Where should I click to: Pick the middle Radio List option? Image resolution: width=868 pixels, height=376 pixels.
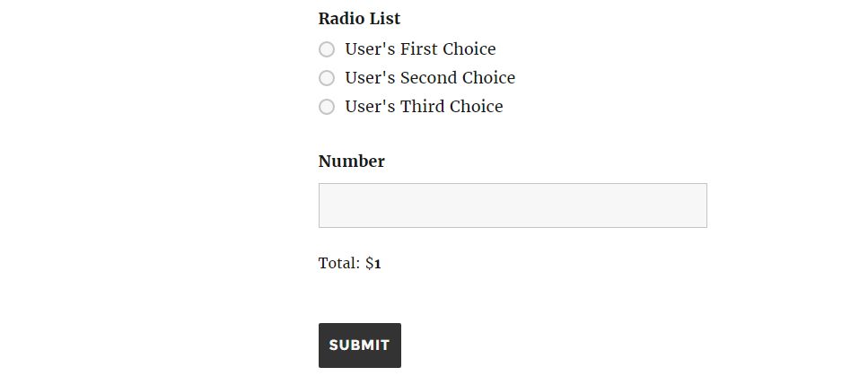(x=327, y=78)
